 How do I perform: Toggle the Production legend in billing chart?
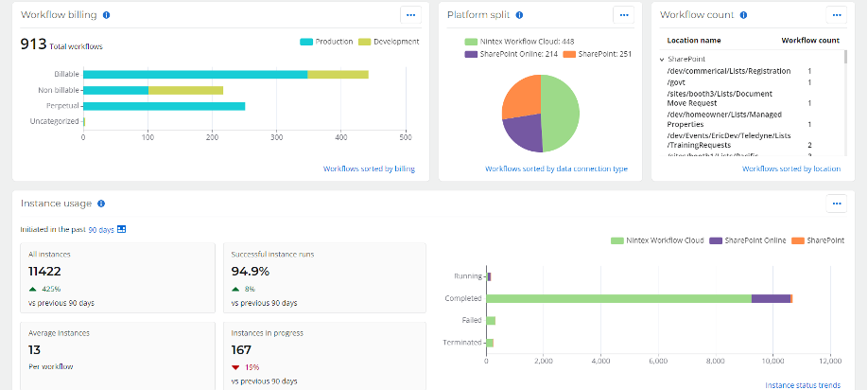(326, 42)
